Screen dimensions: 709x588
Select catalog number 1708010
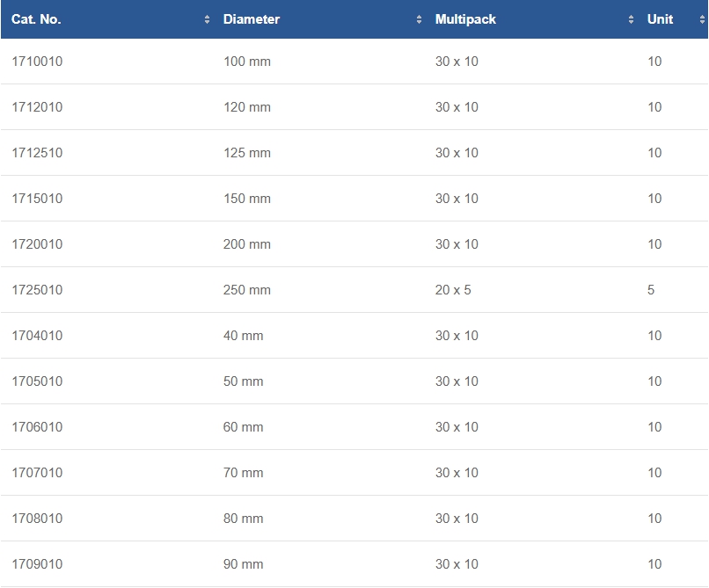click(37, 518)
